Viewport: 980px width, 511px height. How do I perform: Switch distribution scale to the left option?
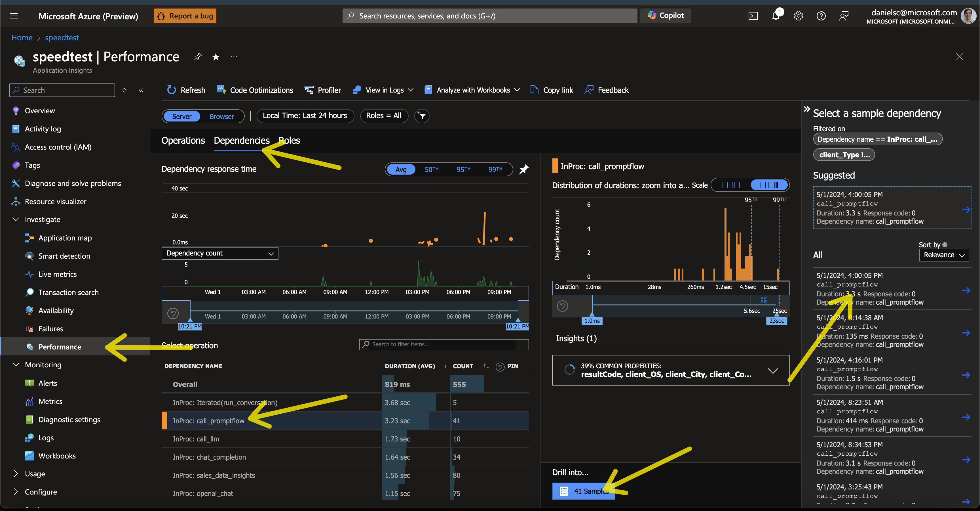click(x=731, y=185)
